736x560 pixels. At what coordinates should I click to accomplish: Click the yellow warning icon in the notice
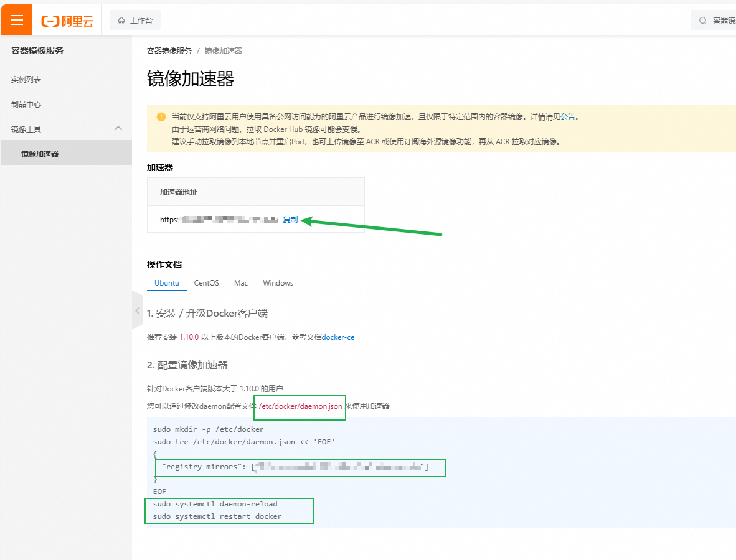point(161,117)
